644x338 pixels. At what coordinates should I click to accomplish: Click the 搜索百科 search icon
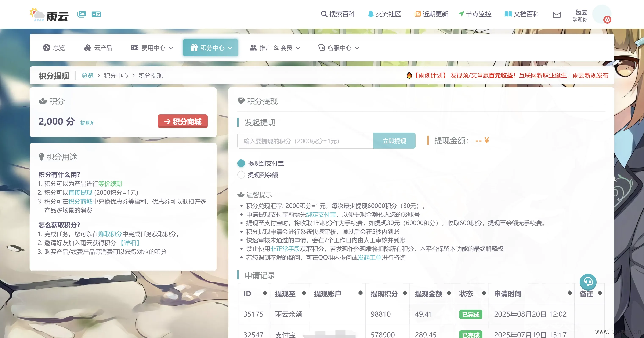(x=324, y=14)
